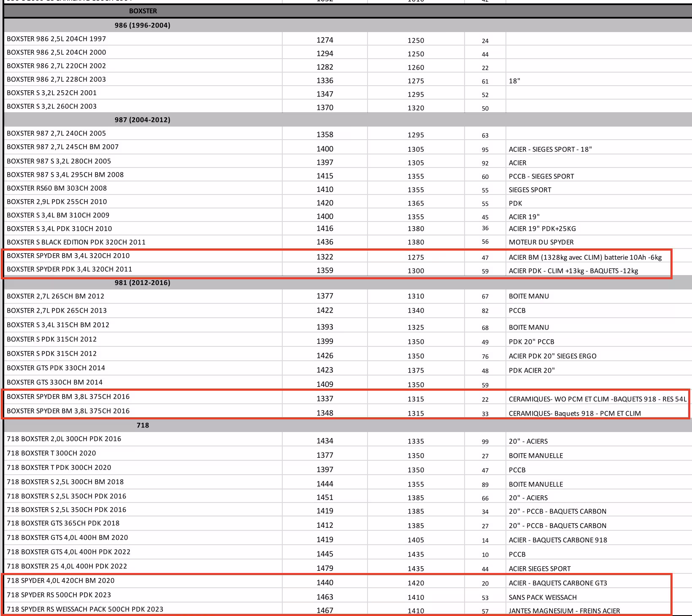The width and height of the screenshot is (692, 616).
Task: Select the weight value 1348
Action: pos(325,413)
